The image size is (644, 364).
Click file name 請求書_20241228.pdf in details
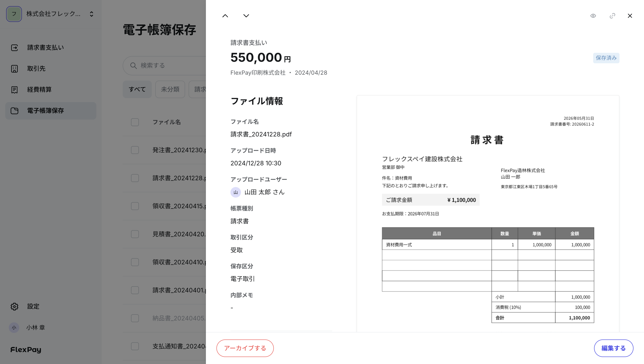[x=261, y=134]
